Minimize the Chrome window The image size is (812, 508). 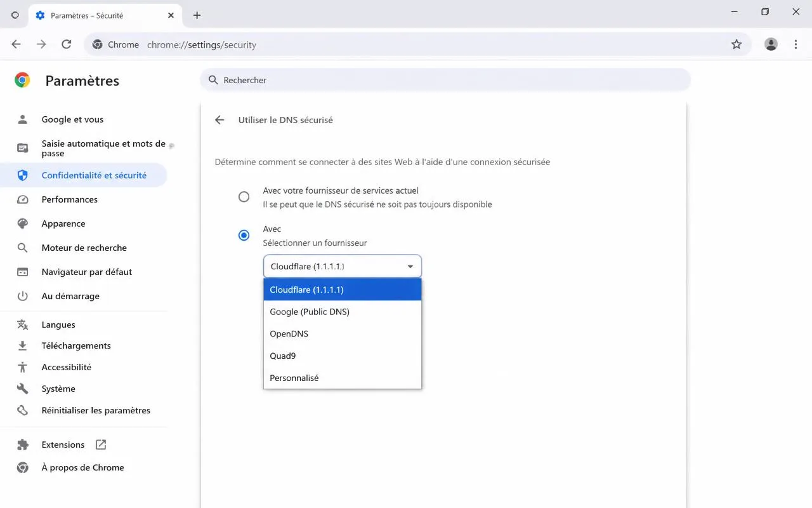click(735, 11)
